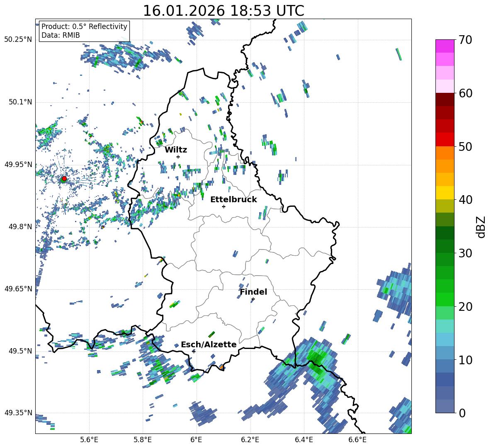Screen dimensions: 491x448
Task: Click the 0 value on colorbar
Action: click(462, 413)
